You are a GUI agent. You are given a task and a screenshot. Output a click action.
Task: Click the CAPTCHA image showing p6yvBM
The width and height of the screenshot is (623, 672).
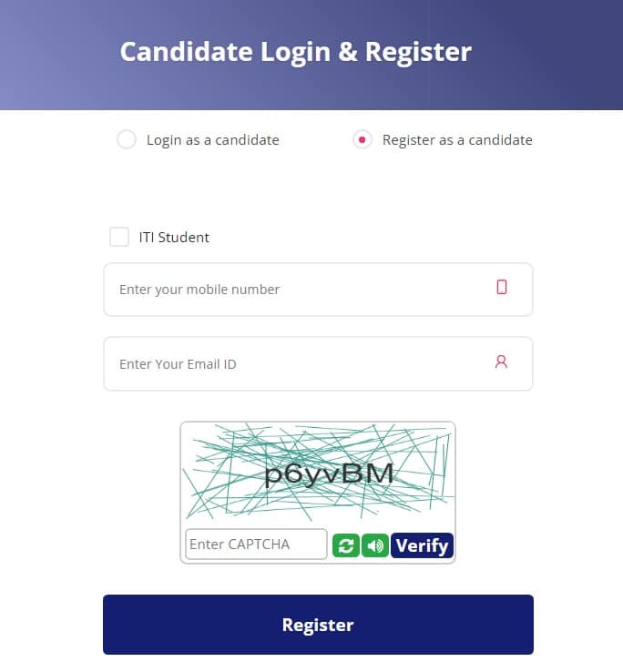(318, 473)
